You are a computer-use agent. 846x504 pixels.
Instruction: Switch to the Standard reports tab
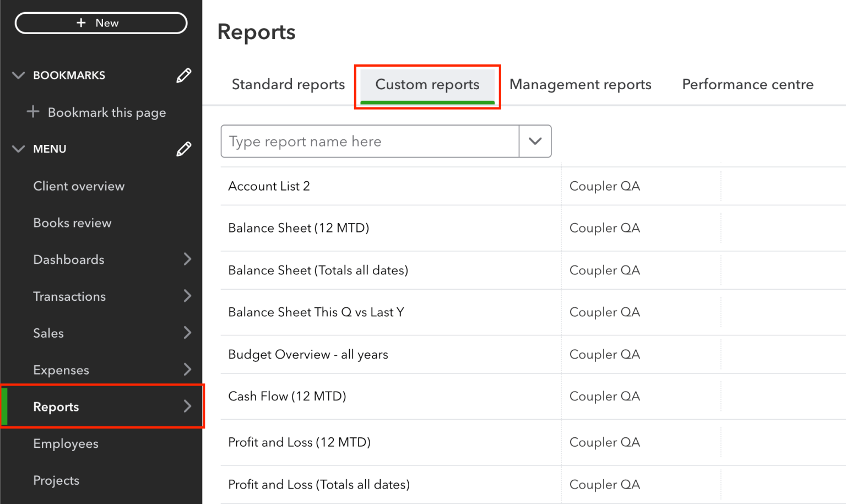288,84
